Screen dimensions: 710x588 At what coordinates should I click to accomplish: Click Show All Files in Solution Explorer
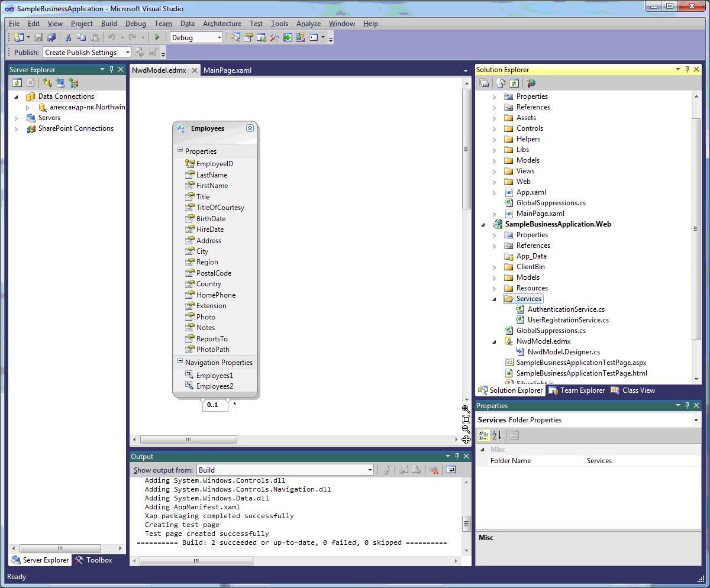[x=501, y=83]
